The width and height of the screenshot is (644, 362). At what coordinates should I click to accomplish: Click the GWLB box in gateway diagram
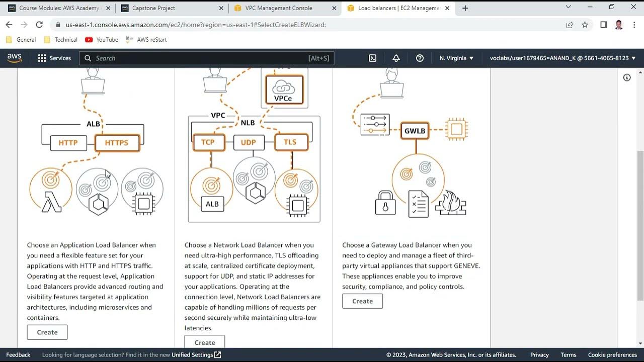point(415,131)
